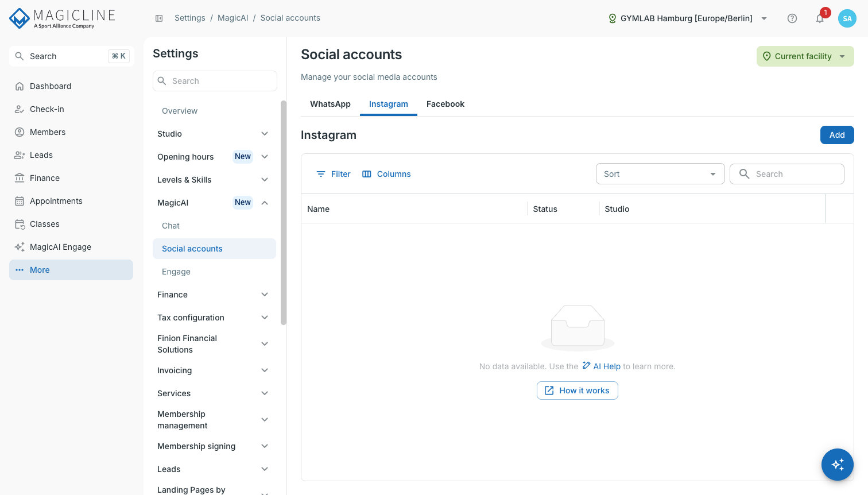Click the AI Help pencil icon
868x495 pixels.
[586, 365]
